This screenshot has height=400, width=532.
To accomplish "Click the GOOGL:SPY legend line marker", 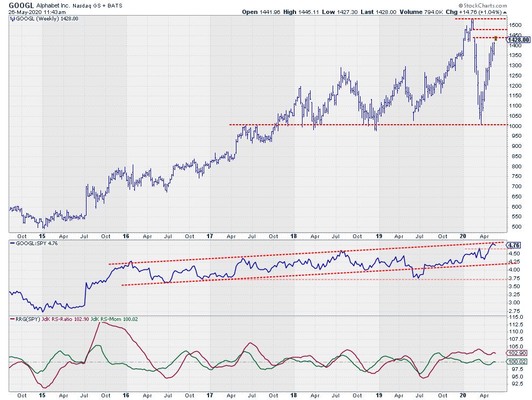I will coord(12,242).
